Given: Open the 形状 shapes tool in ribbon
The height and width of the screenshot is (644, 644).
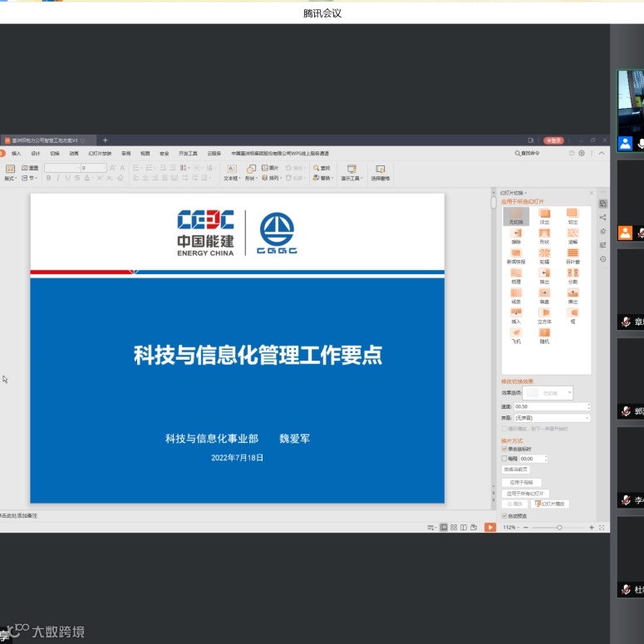Looking at the screenshot, I should pyautogui.click(x=250, y=173).
